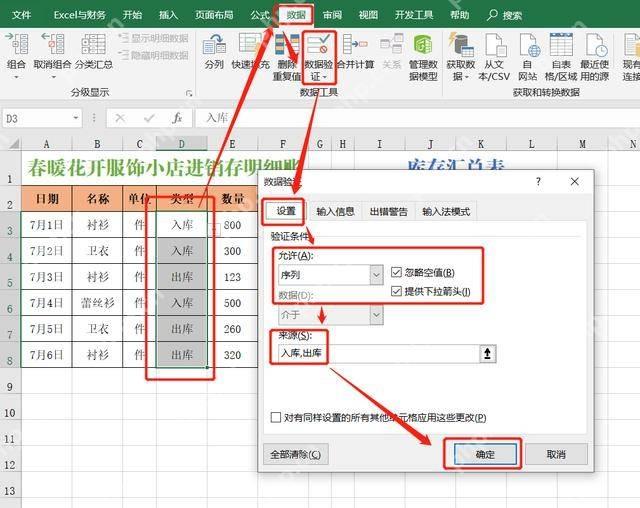Select column A header
The width and height of the screenshot is (640, 508).
point(47,144)
